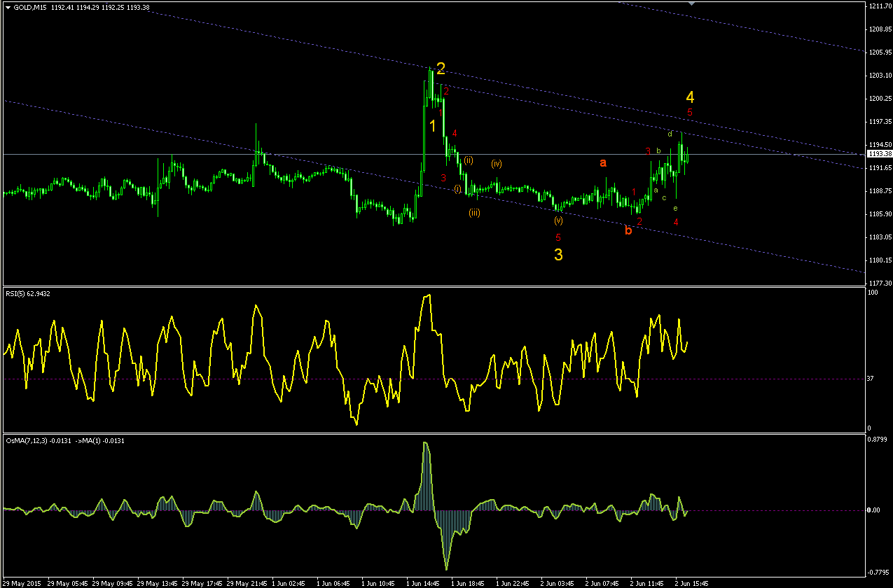The image size is (893, 588).
Task: Select the orange sub-wave label (i)
Action: coord(457,189)
